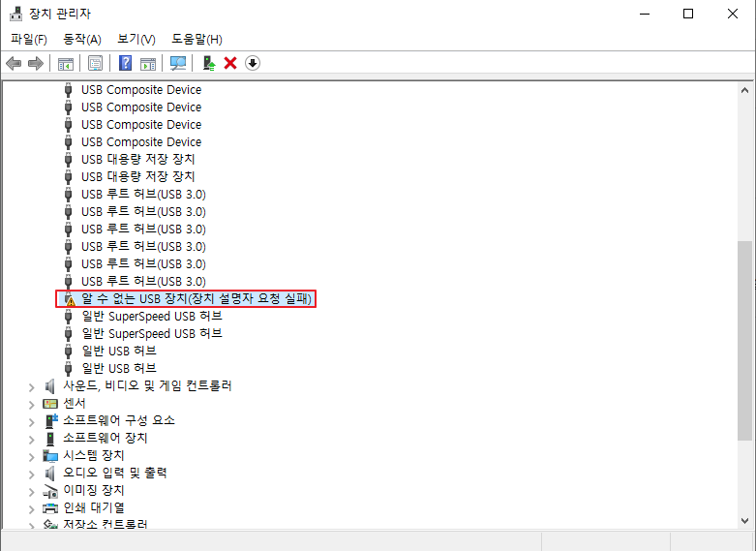Image resolution: width=756 pixels, height=551 pixels.
Task: Click the Device Manager title bar icon
Action: coord(15,14)
